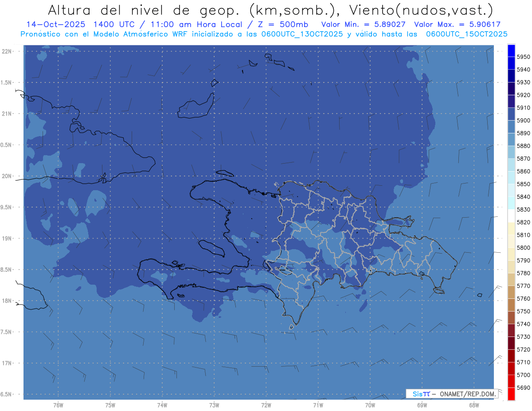The height and width of the screenshot is (411, 532).
Task: Click the longitude axis label '73W'
Action: pos(214,405)
